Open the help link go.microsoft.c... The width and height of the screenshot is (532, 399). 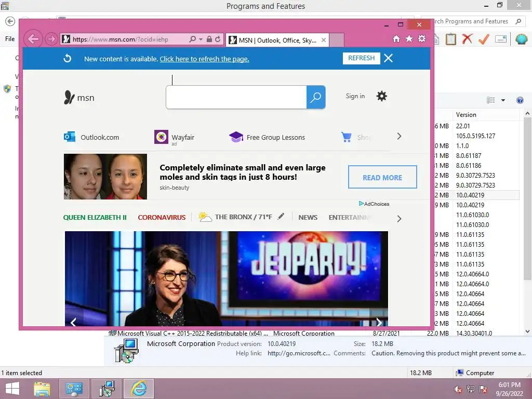click(299, 353)
